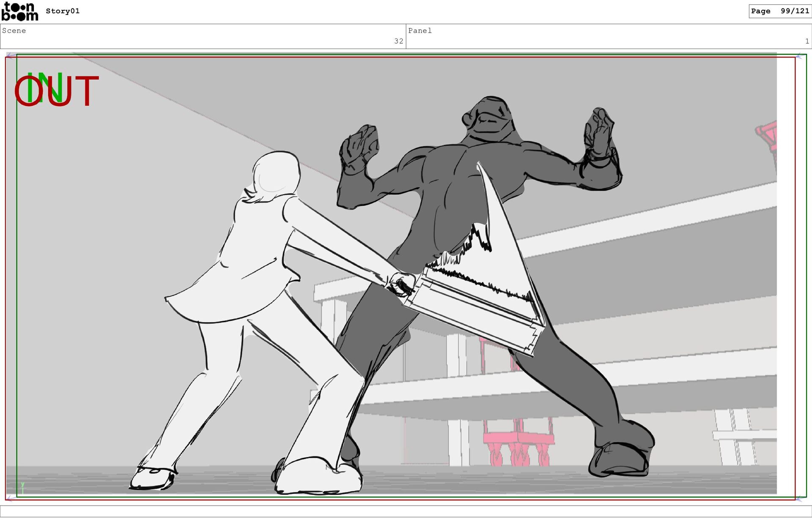Click the Page 99/121 indicator box
This screenshot has width=812, height=525.
pyautogui.click(x=779, y=11)
